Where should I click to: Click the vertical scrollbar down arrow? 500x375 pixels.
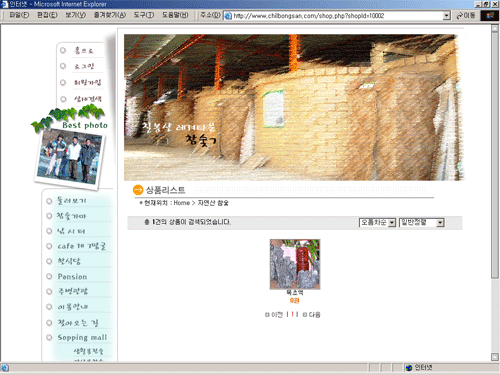coord(495,357)
